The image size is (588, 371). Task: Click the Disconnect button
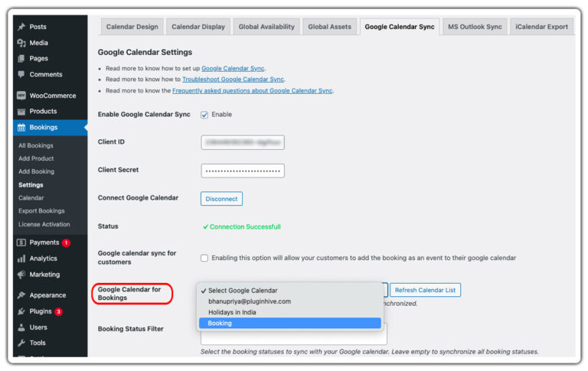(x=221, y=199)
